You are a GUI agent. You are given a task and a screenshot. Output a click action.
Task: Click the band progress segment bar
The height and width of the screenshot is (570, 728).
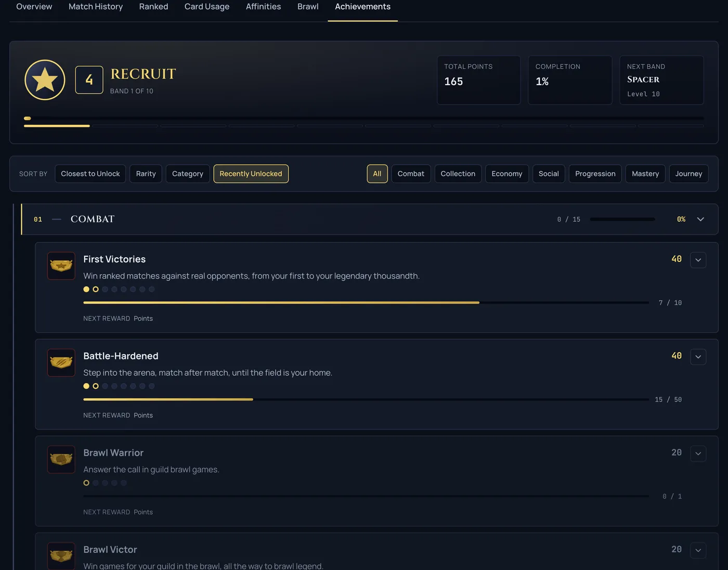click(363, 126)
